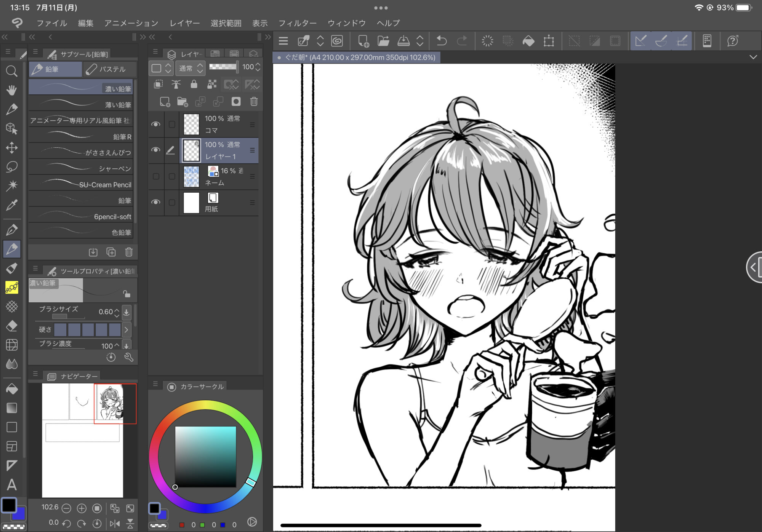Open the 通常 blend mode dropdown
The image size is (762, 532).
tap(191, 68)
